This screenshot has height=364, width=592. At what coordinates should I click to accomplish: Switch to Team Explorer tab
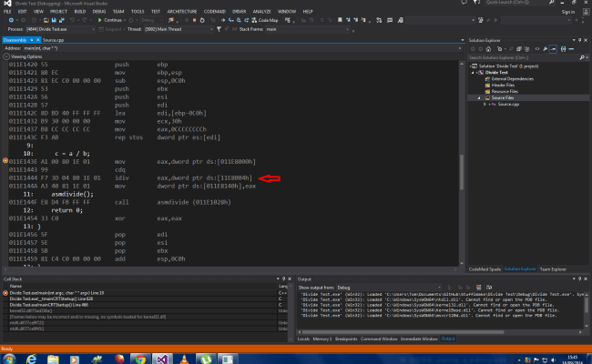[x=553, y=269]
